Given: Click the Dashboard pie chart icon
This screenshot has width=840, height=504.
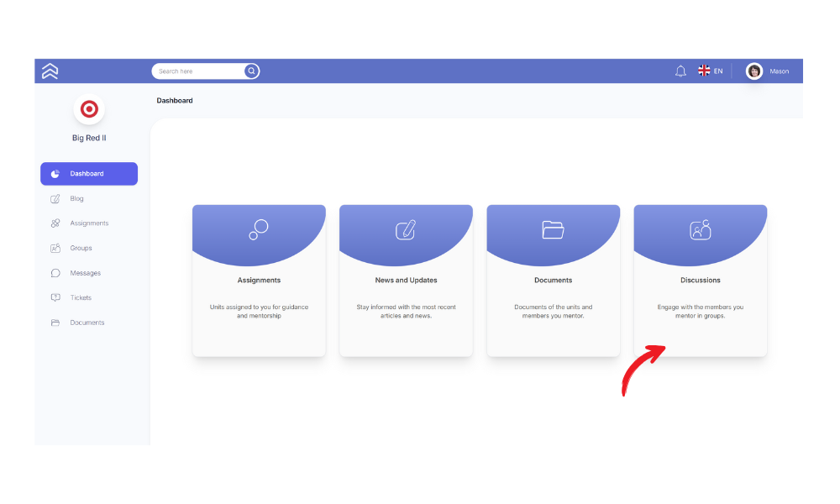Looking at the screenshot, I should [55, 174].
